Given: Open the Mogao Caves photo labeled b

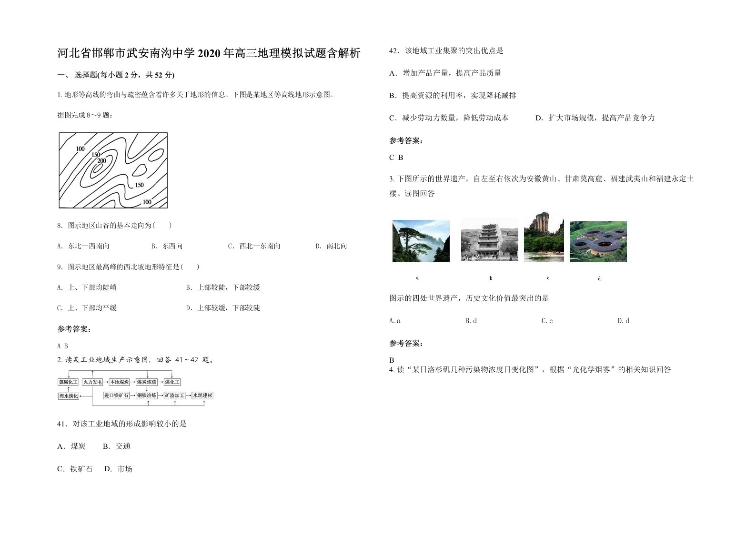Looking at the screenshot, I should point(489,239).
